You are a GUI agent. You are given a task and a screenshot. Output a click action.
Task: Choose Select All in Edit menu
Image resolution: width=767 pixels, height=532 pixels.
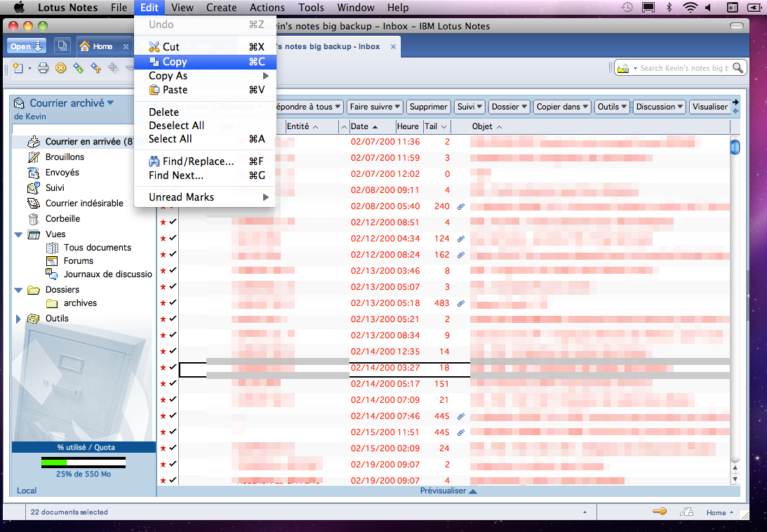tap(206, 139)
